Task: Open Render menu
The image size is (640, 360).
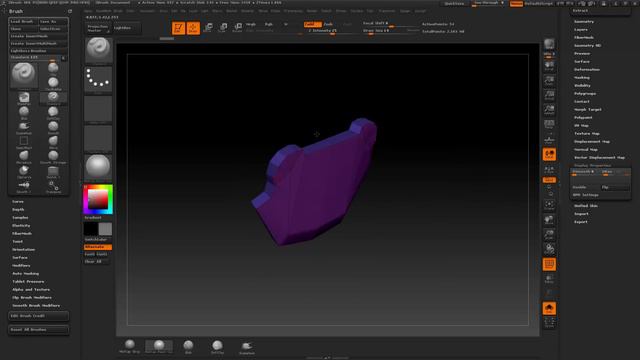Action: pyautogui.click(x=312, y=11)
